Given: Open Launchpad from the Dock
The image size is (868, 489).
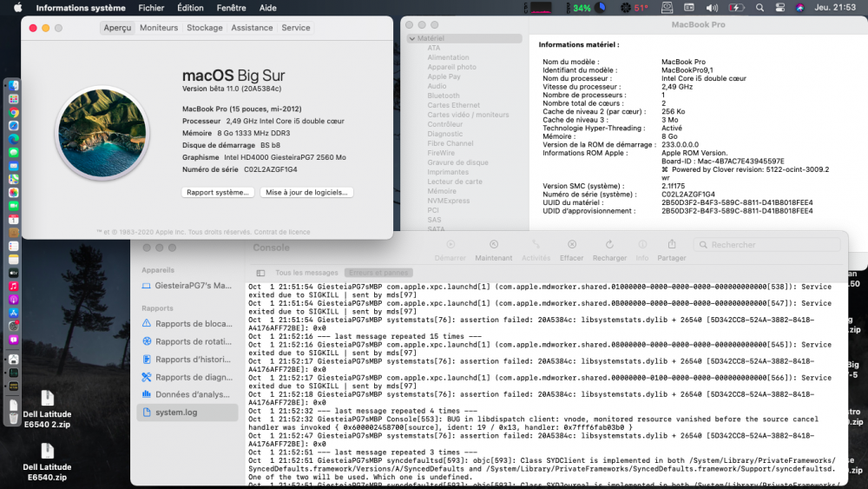Looking at the screenshot, I should click(x=14, y=99).
